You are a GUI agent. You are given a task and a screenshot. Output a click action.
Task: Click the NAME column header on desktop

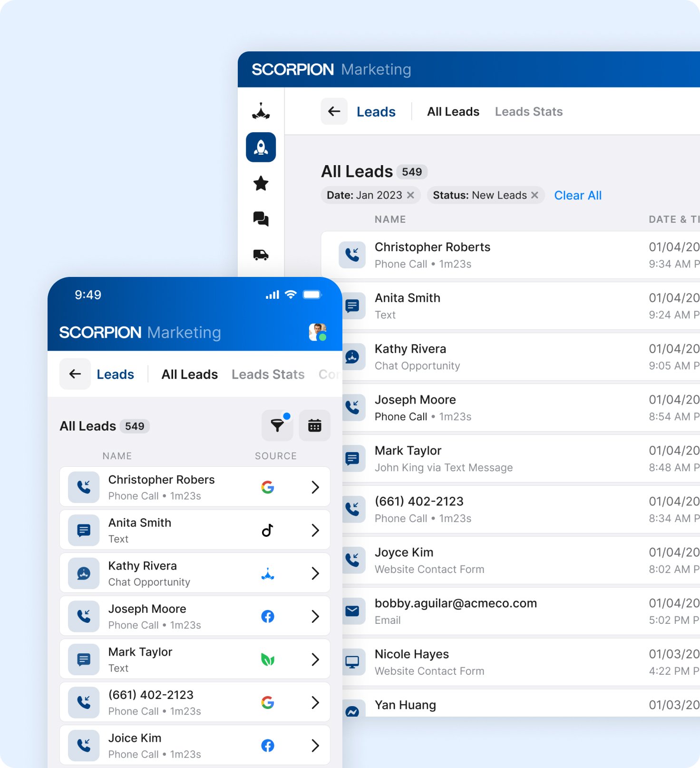coord(390,219)
